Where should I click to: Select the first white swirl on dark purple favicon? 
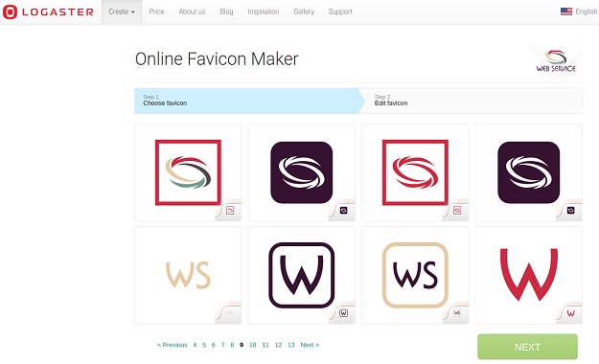coord(301,172)
